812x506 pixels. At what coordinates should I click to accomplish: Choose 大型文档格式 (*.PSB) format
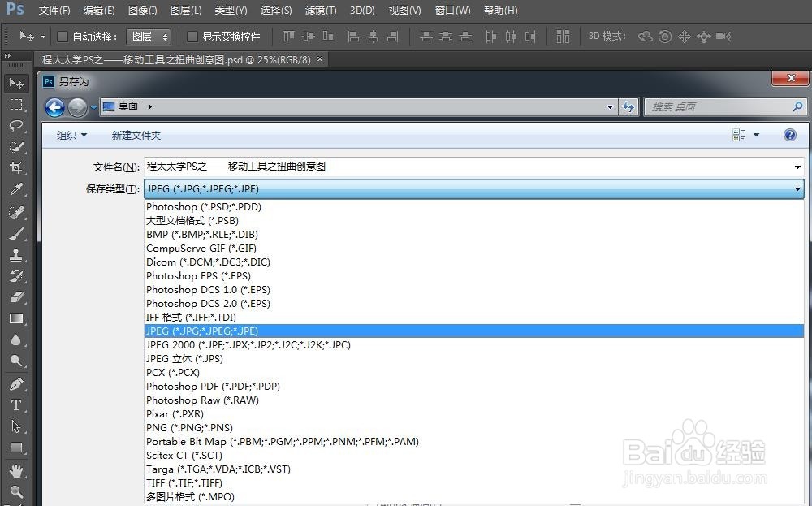[x=474, y=221]
